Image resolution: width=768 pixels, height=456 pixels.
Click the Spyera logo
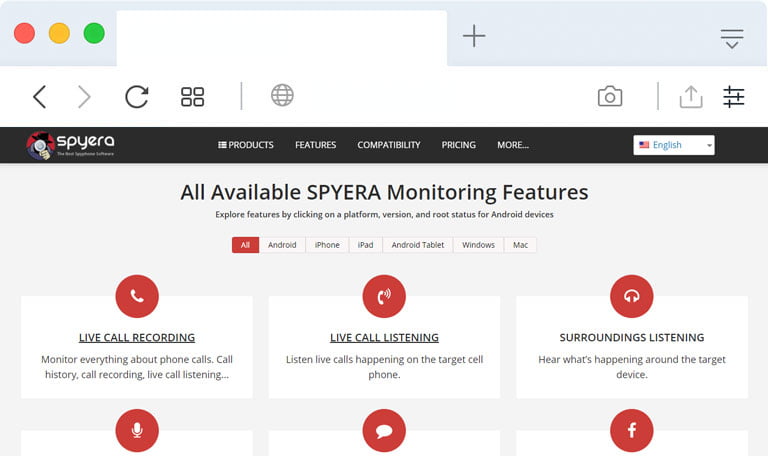71,145
